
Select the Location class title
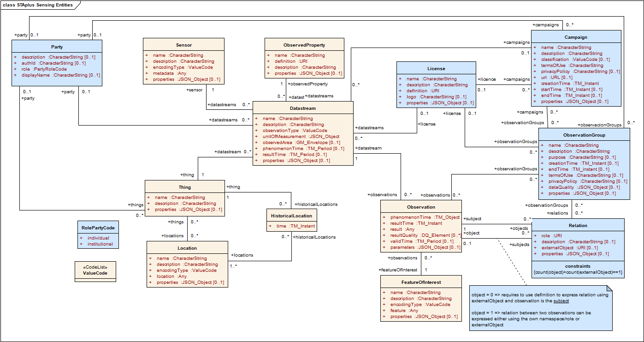click(x=187, y=248)
